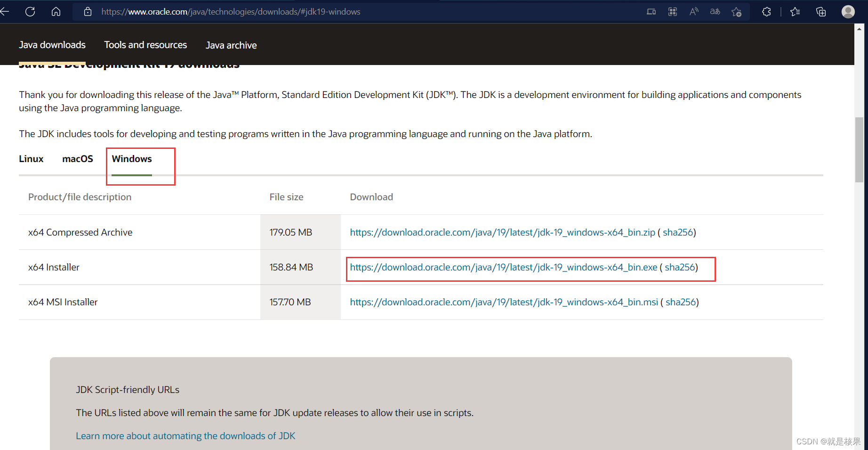Click the scrollbar up arrow
868x450 pixels.
(x=859, y=29)
